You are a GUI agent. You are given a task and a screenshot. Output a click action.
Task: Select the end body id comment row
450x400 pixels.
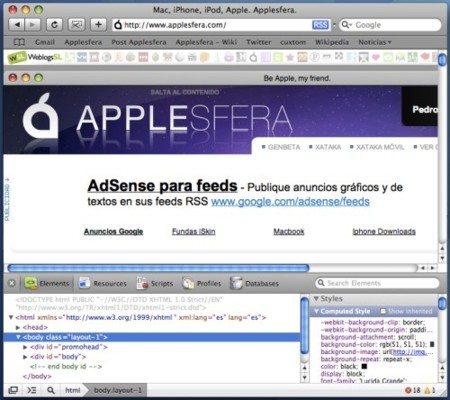tap(66, 366)
